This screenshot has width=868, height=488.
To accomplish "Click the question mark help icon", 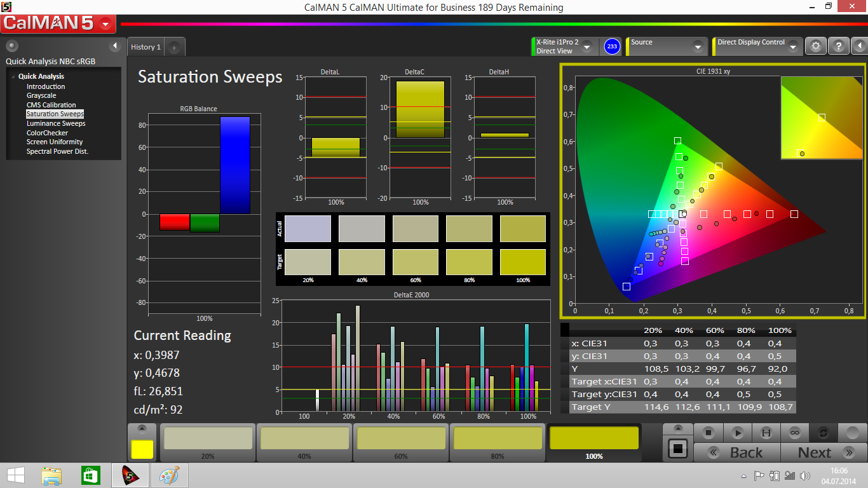I will [x=839, y=46].
